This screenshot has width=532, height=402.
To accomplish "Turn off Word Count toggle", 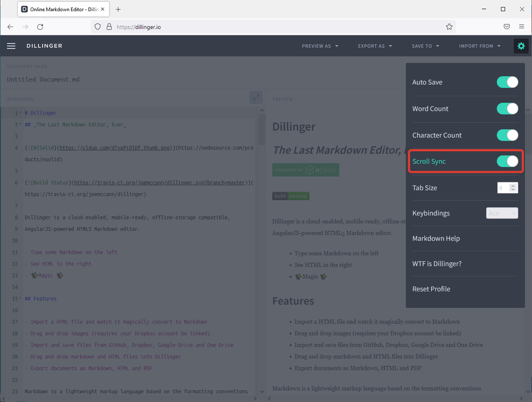I will [507, 109].
